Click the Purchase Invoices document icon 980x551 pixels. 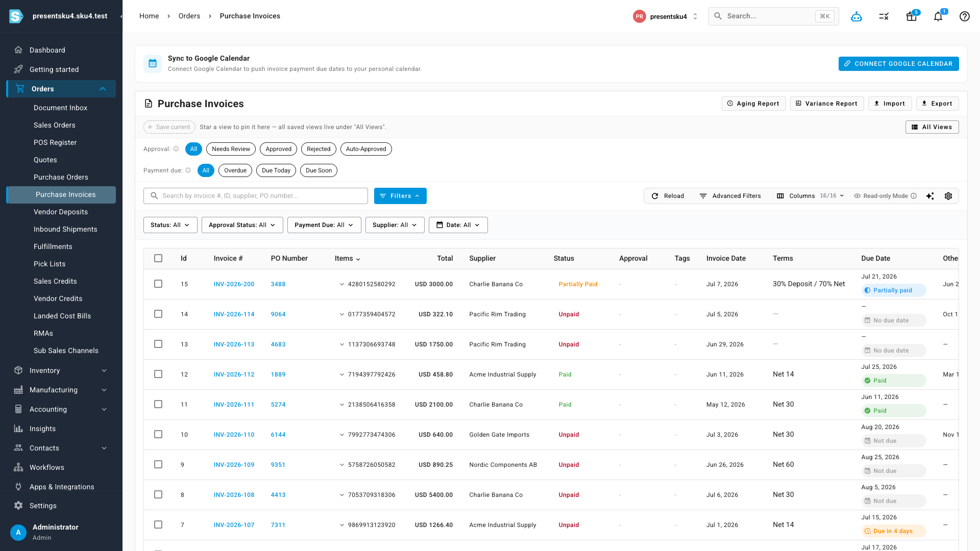[x=149, y=104]
